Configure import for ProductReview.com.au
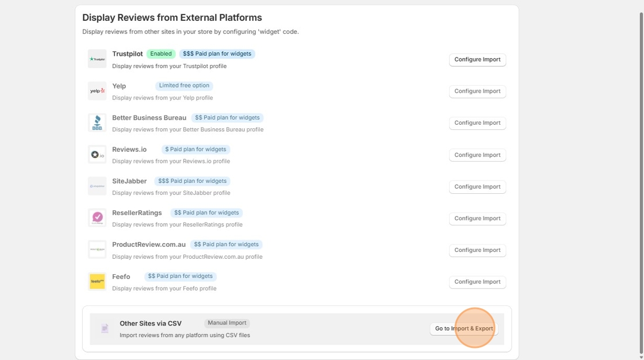The height and width of the screenshot is (360, 644). (477, 250)
